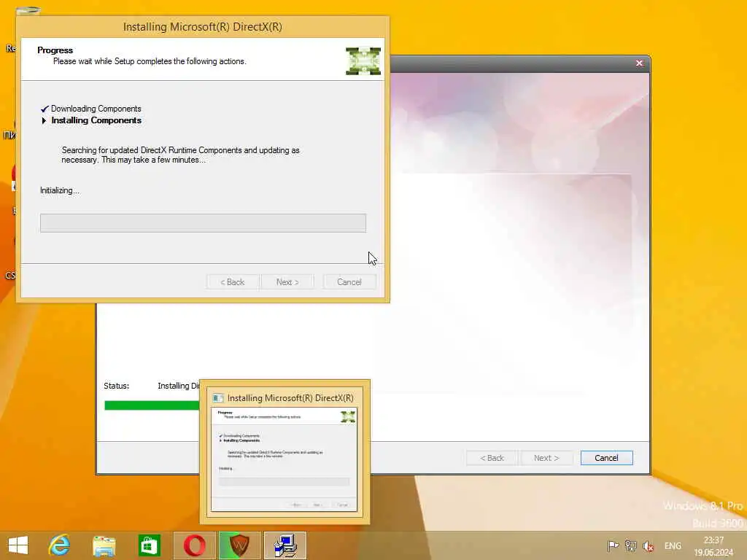Click Cancel in the background setup window
Viewport: 747px width, 560px height.
tap(606, 458)
